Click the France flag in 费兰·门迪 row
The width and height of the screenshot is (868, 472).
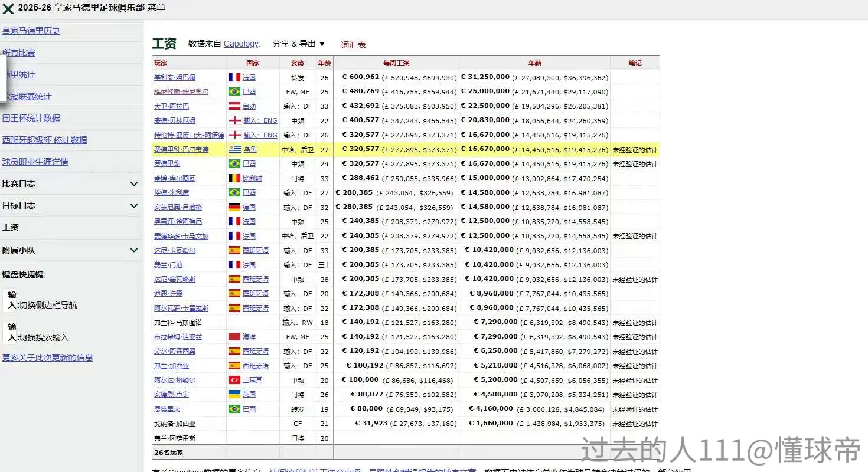point(234,265)
